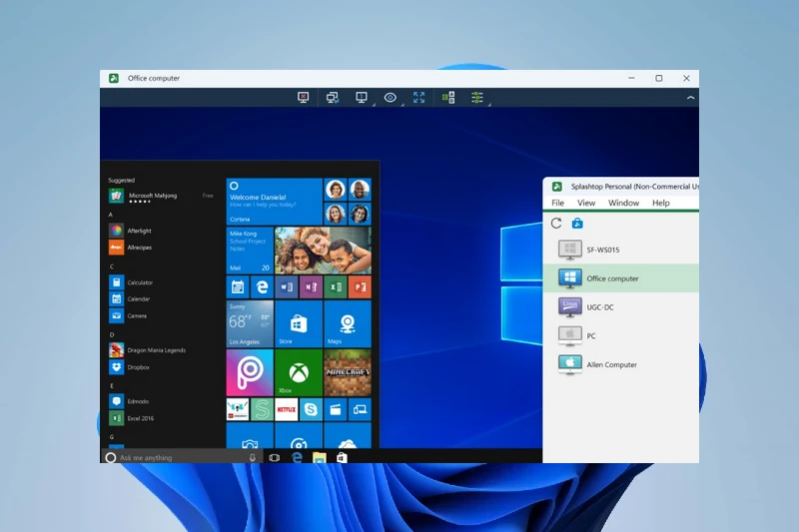The height and width of the screenshot is (532, 799).
Task: Open File Explorer from the remote taskbar
Action: pos(319,457)
